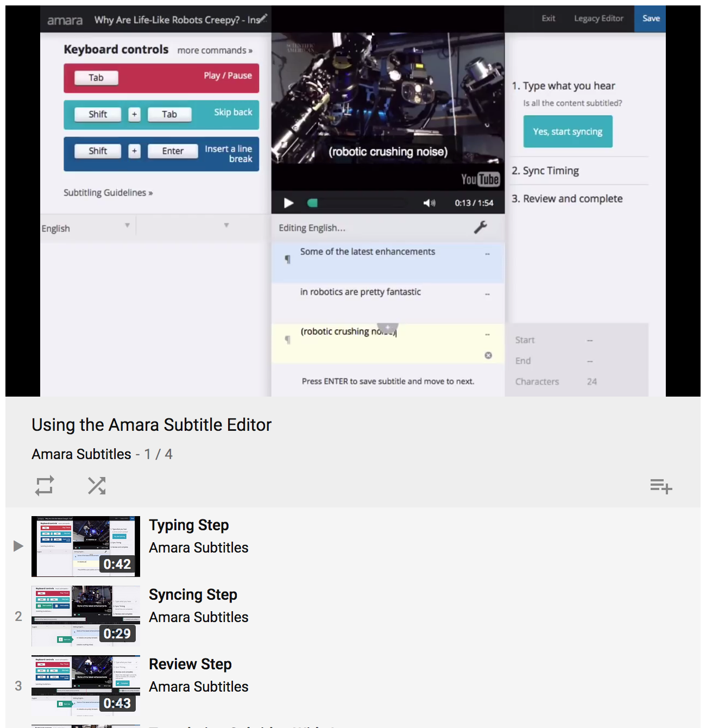This screenshot has height=728, width=706.
Task: Expand more commands link
Action: pos(215,51)
